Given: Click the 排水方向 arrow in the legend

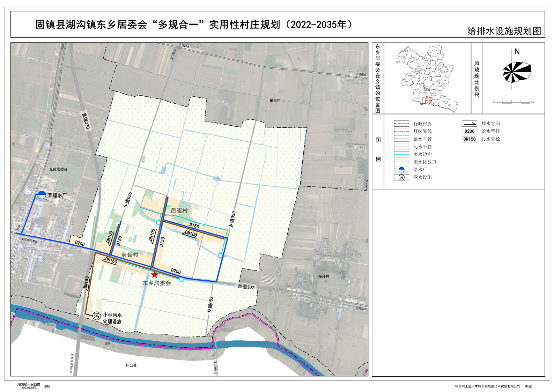Looking at the screenshot, I should [470, 124].
